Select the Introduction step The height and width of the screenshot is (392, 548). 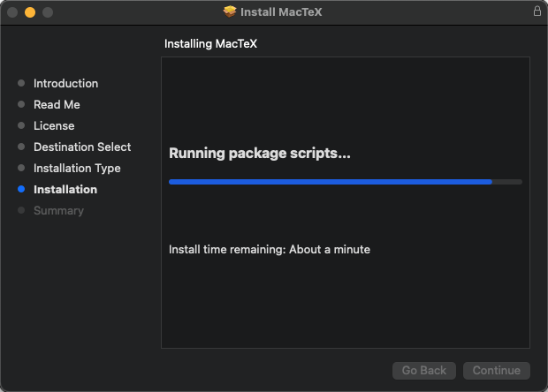tap(65, 83)
